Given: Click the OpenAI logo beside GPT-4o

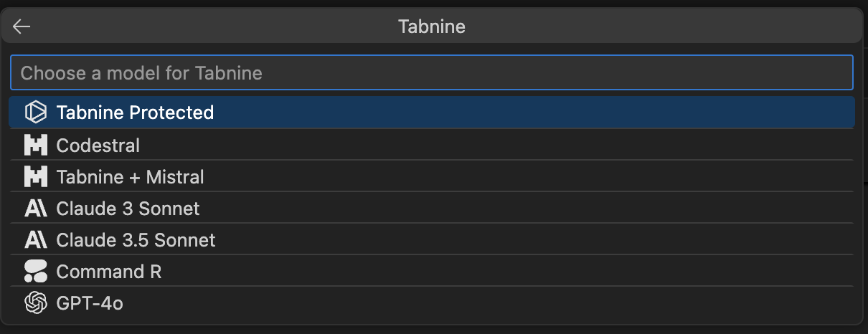Looking at the screenshot, I should (x=35, y=303).
